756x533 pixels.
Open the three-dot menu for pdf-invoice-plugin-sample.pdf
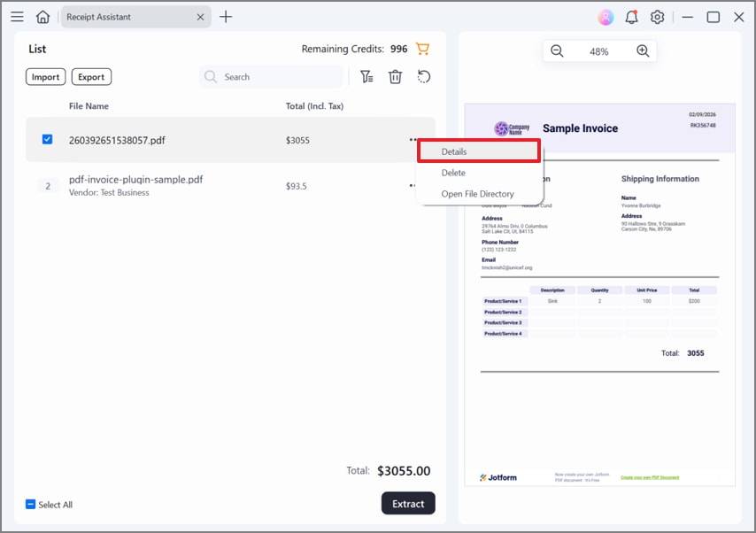(x=413, y=186)
